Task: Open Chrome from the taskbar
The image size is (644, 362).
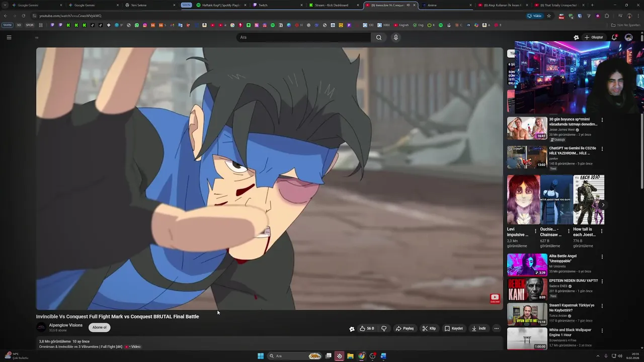Action: point(361,356)
